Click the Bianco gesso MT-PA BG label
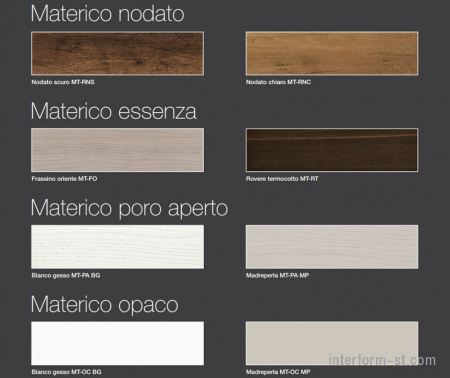Viewport: 450px width, 378px height. (x=66, y=276)
